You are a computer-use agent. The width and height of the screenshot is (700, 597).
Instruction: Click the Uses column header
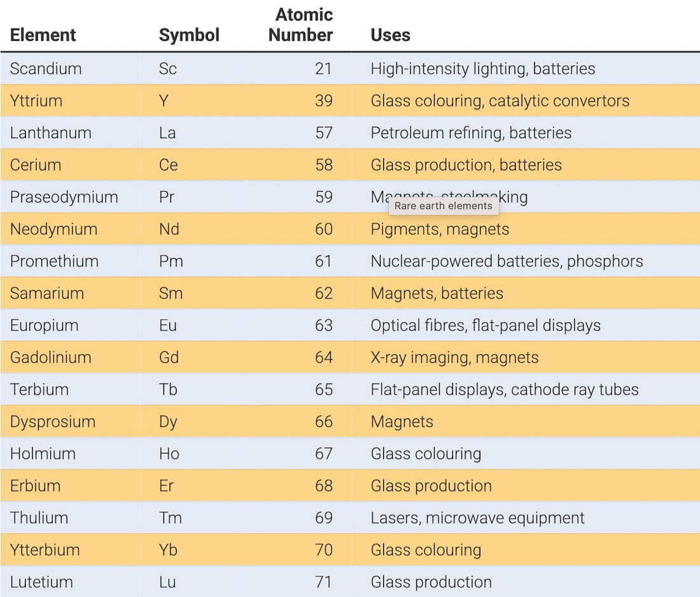(390, 35)
